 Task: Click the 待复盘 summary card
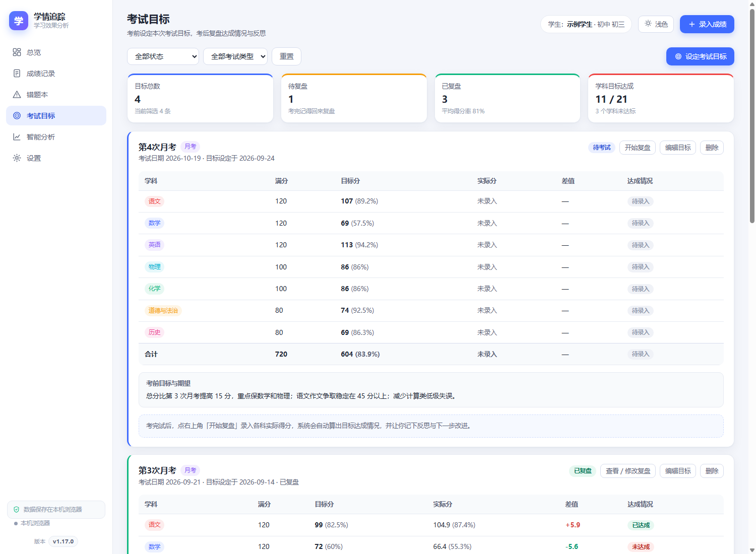(x=354, y=98)
